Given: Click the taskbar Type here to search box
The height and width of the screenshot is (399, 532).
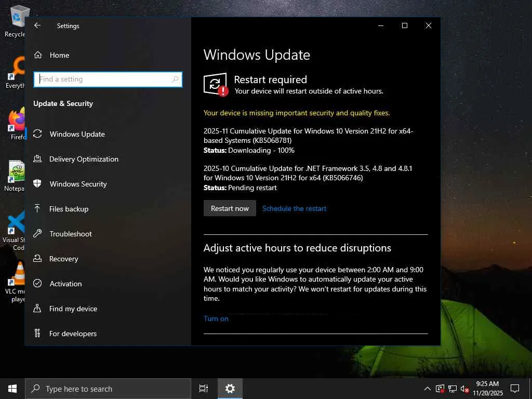Looking at the screenshot, I should [x=108, y=389].
